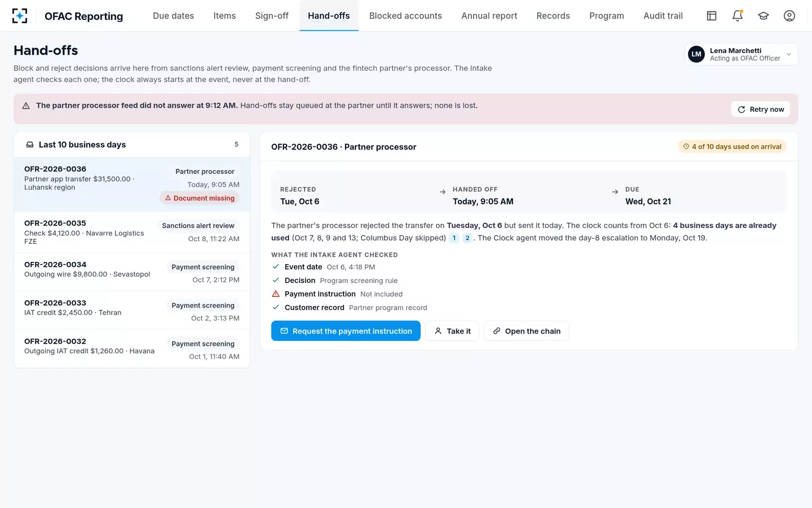Open the graduation cap training icon
The height and width of the screenshot is (508, 812).
764,16
